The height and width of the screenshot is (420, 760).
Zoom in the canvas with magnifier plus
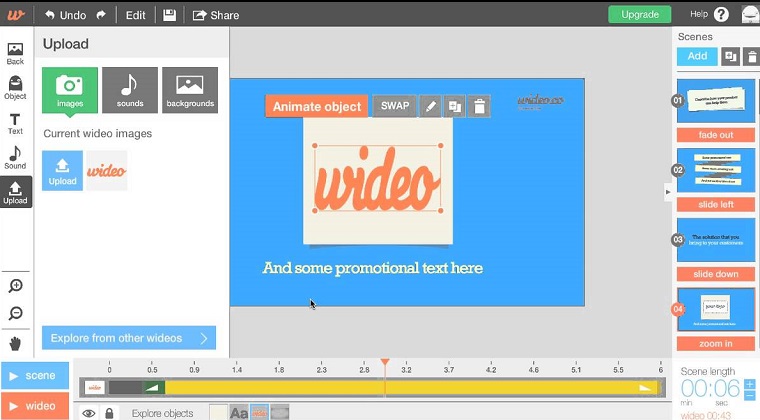[x=16, y=286]
